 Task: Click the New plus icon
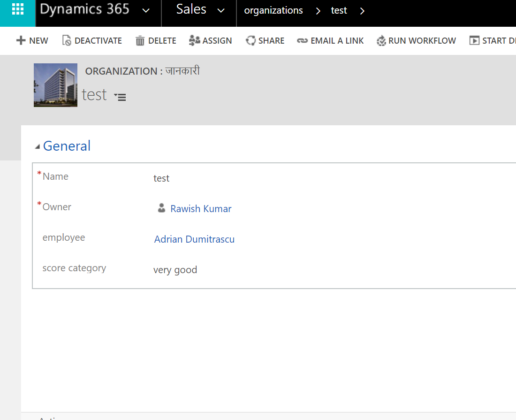[x=21, y=41]
